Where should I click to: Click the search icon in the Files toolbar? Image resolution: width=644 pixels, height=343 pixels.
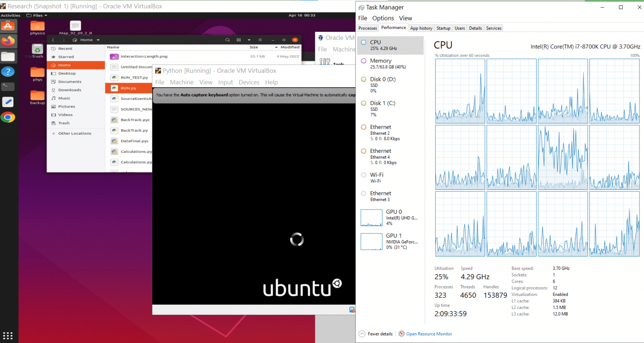tap(228, 39)
